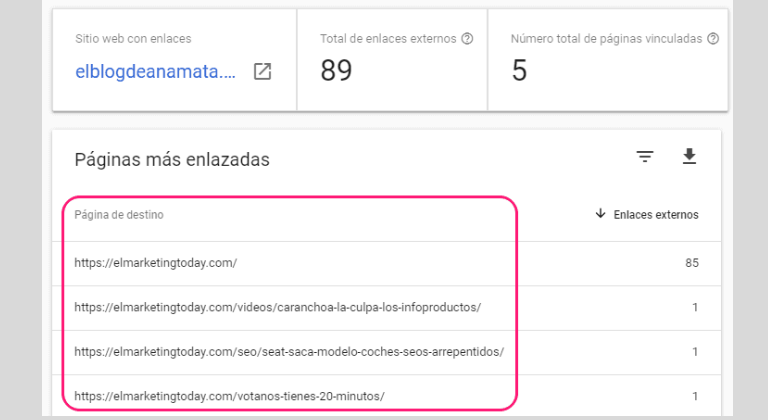This screenshot has height=420, width=768.
Task: Click help icon beside Número total de páginas vinculadas
Action: pyautogui.click(x=712, y=39)
